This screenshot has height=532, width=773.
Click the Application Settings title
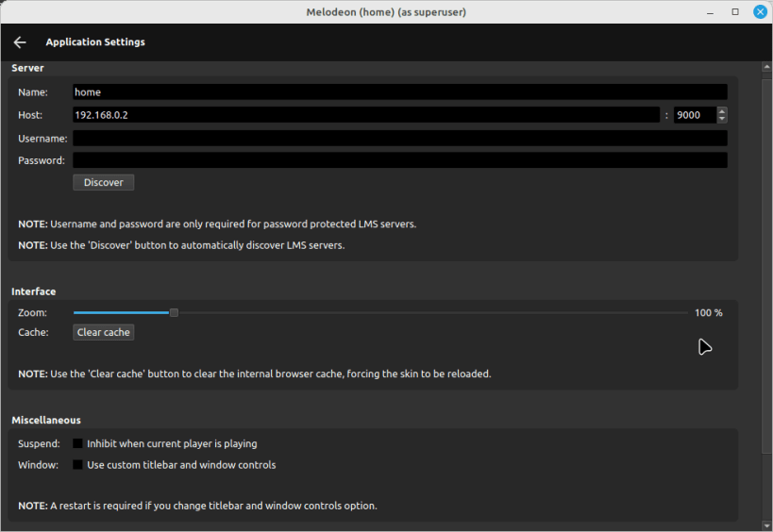click(95, 42)
